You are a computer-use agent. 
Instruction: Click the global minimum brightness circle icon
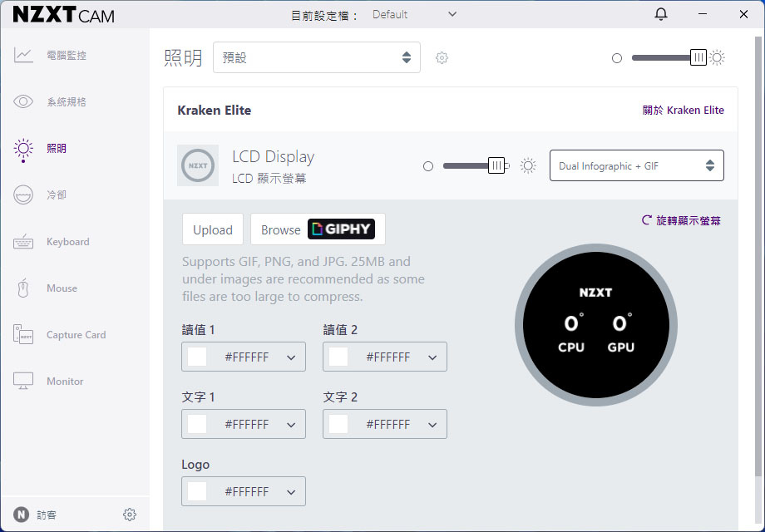pyautogui.click(x=617, y=58)
